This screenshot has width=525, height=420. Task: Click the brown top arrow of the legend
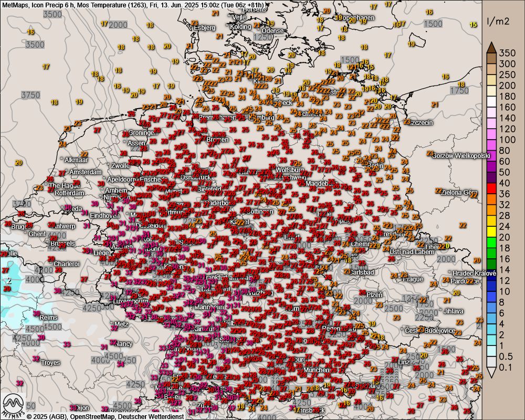coord(491,47)
